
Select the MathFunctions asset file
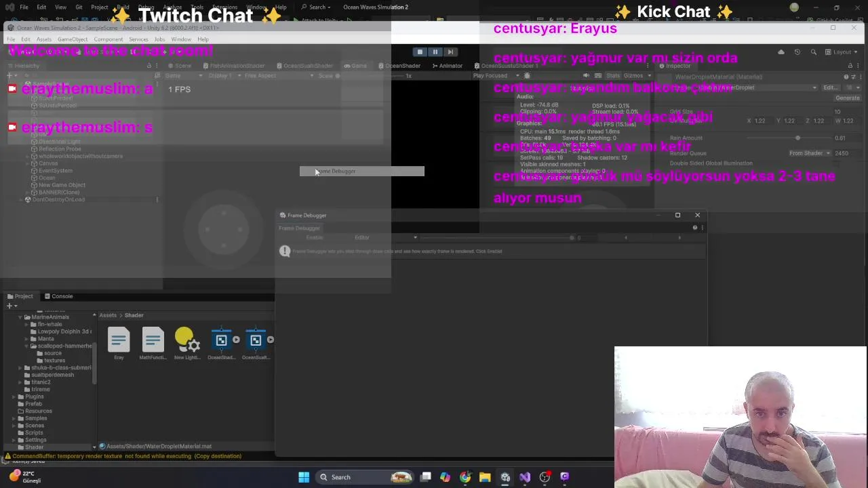(153, 344)
